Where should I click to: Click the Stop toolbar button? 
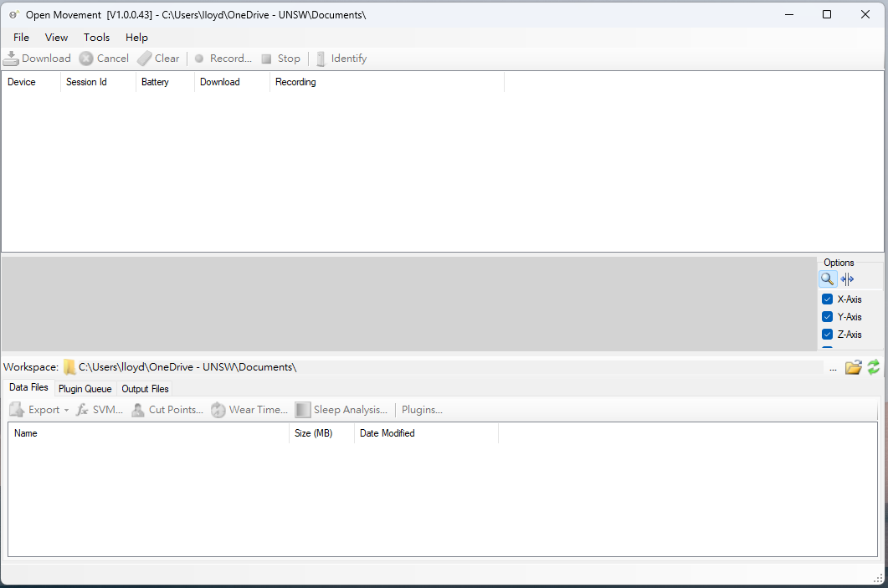pos(281,59)
